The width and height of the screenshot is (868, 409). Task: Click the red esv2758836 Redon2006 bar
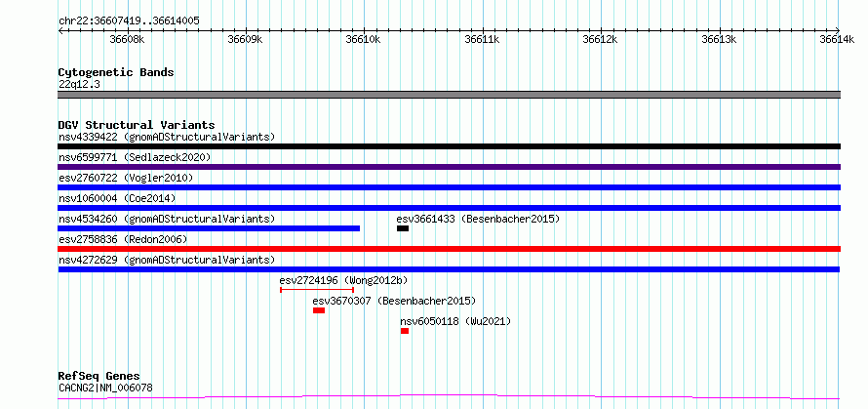[449, 249]
